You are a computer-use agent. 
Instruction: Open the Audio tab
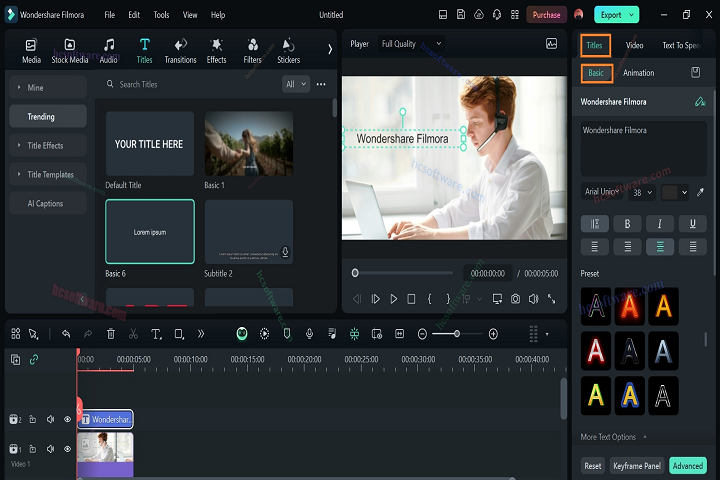pos(108,51)
